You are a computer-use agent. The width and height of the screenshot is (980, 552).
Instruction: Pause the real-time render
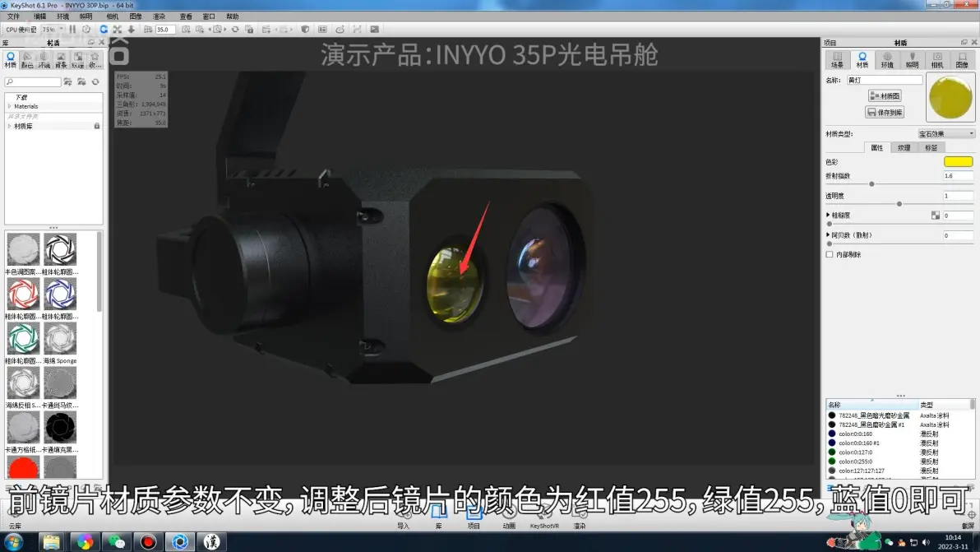72,30
